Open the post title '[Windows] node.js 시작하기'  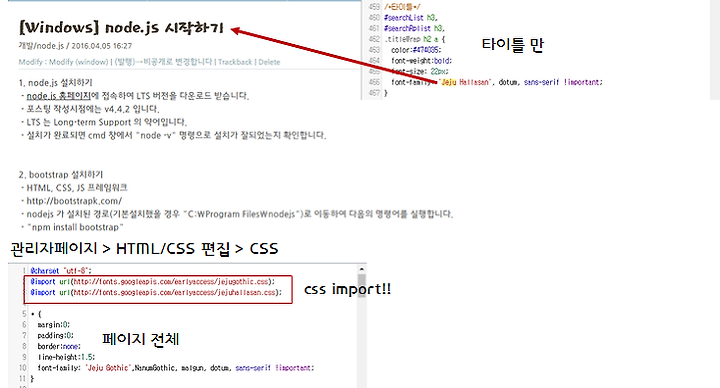pos(121,28)
